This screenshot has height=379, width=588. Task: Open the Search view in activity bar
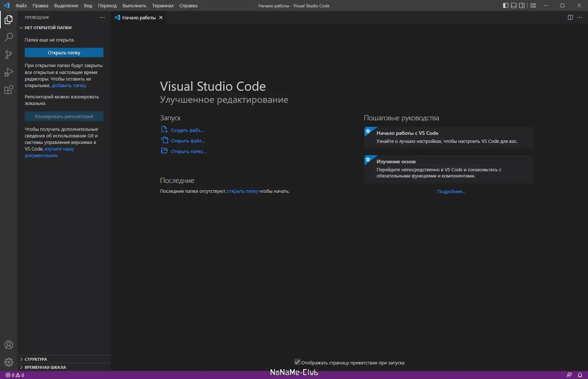click(9, 37)
